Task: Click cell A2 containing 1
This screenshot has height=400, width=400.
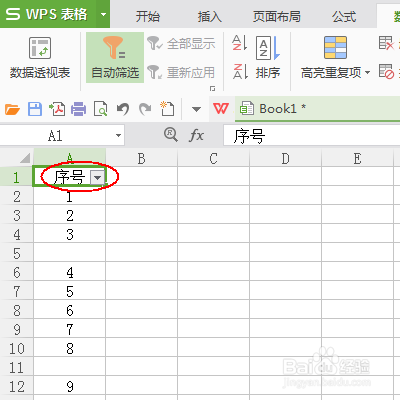Action: point(70,196)
